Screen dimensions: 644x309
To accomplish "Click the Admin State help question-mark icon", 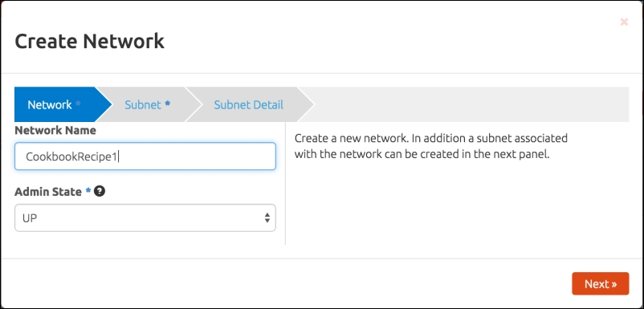I will coord(100,191).
